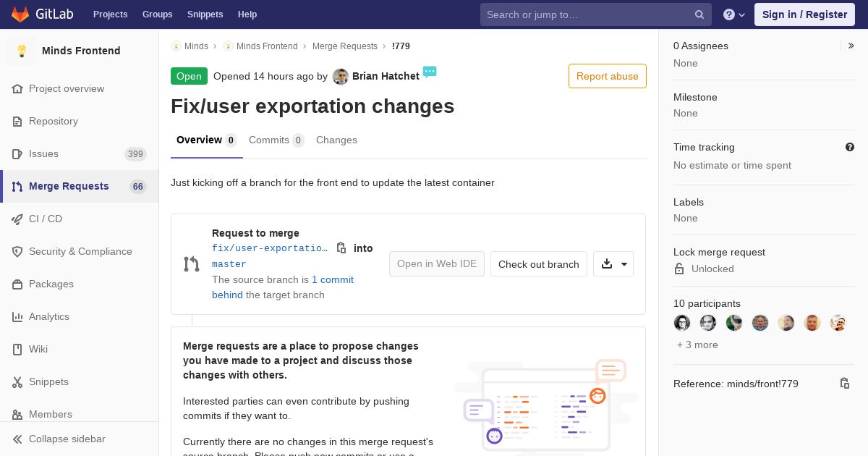Click the Report abuse button
Viewport: 868px width, 456px height.
click(608, 76)
